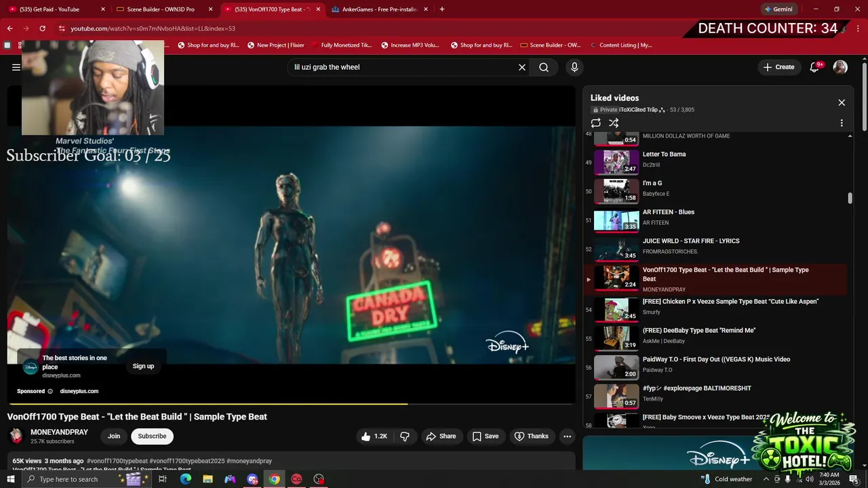
Task: Seek using the video progress bar
Action: click(292, 404)
